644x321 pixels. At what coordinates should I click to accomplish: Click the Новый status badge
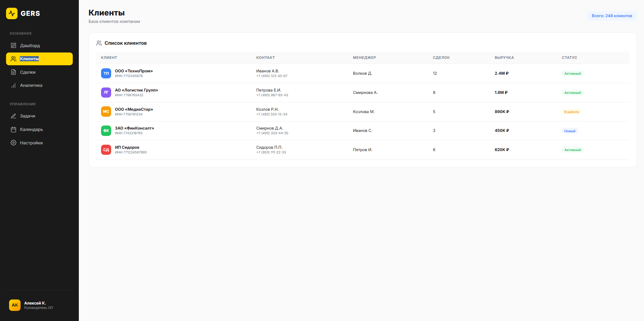pyautogui.click(x=570, y=131)
